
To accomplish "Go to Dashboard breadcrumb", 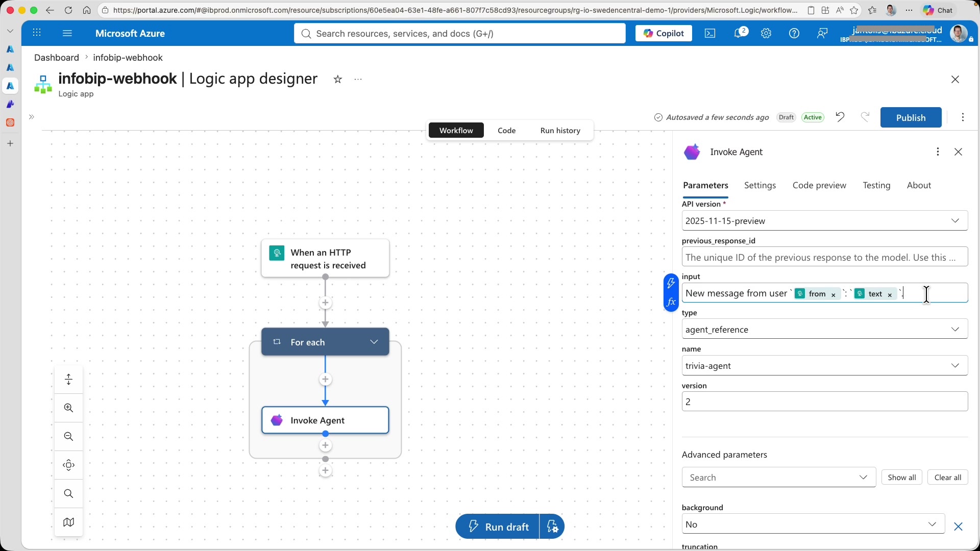I will [x=57, y=58].
